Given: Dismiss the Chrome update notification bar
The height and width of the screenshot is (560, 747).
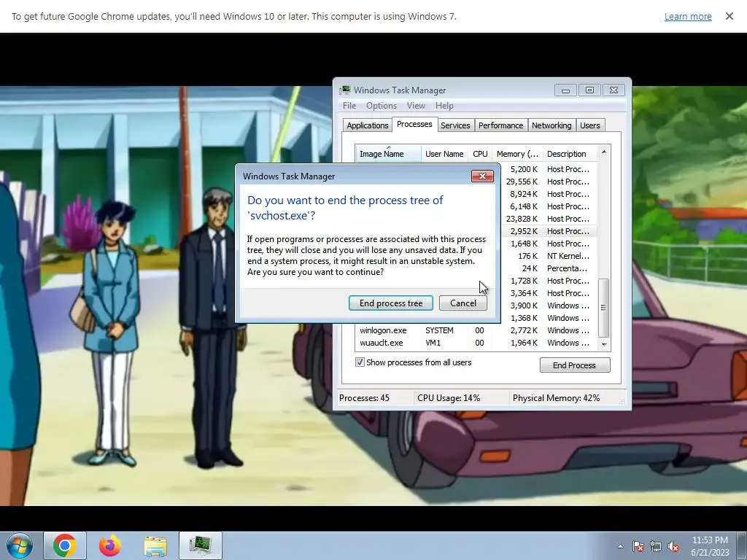Looking at the screenshot, I should coord(729,16).
